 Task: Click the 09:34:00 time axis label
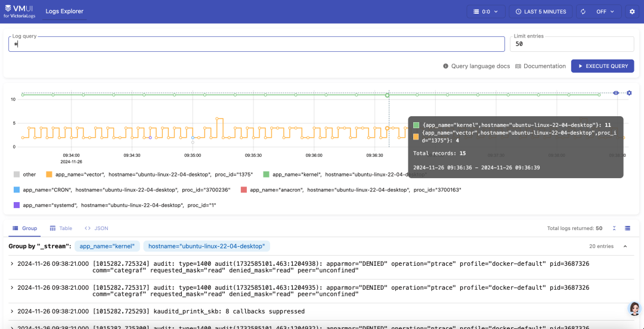71,156
